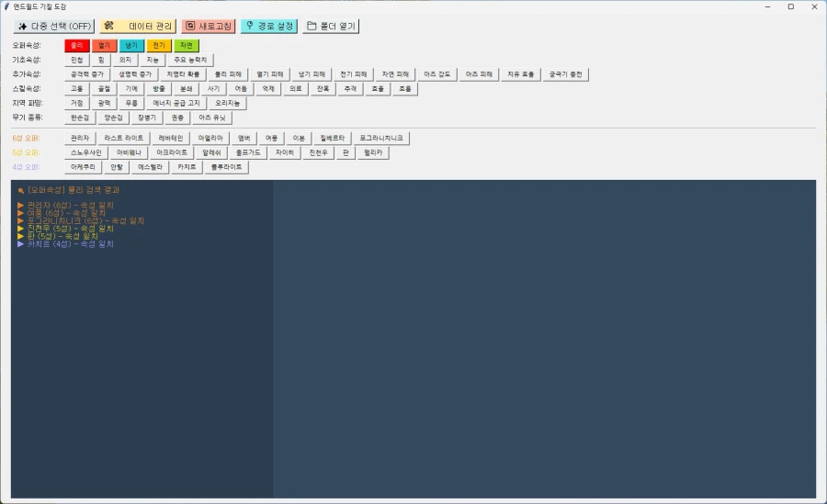
Task: Select 4-star operator 아케쿠리
Action: 83,168
